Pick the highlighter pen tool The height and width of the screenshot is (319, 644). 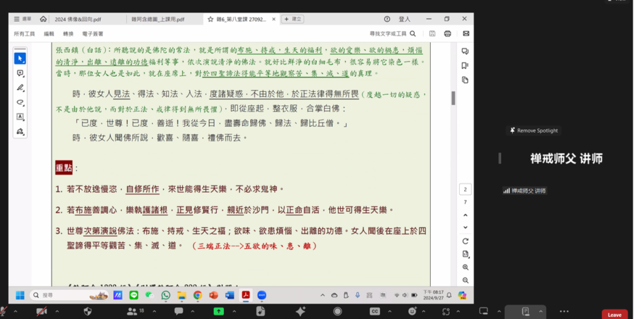pyautogui.click(x=20, y=87)
